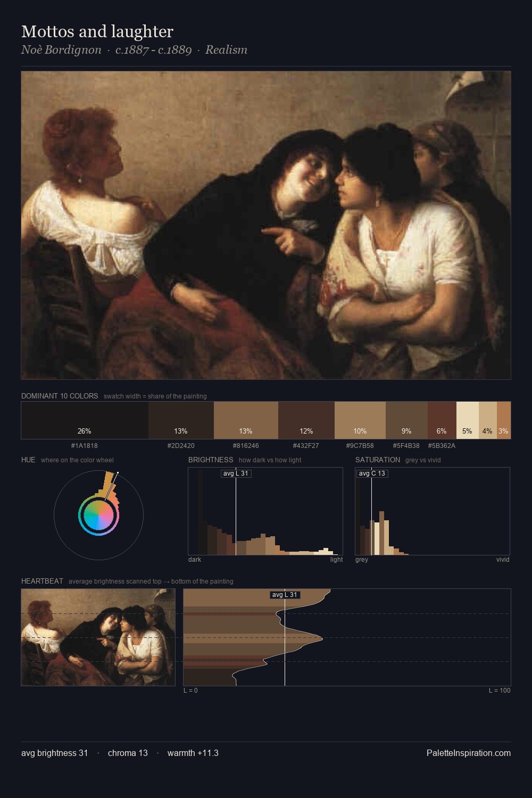This screenshot has height=798, width=532.
Task: Click the L = 100 axis label
Action: (500, 691)
